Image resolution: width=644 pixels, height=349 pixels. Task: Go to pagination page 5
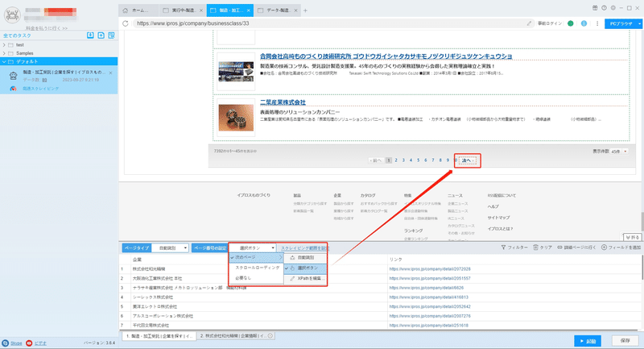point(418,160)
